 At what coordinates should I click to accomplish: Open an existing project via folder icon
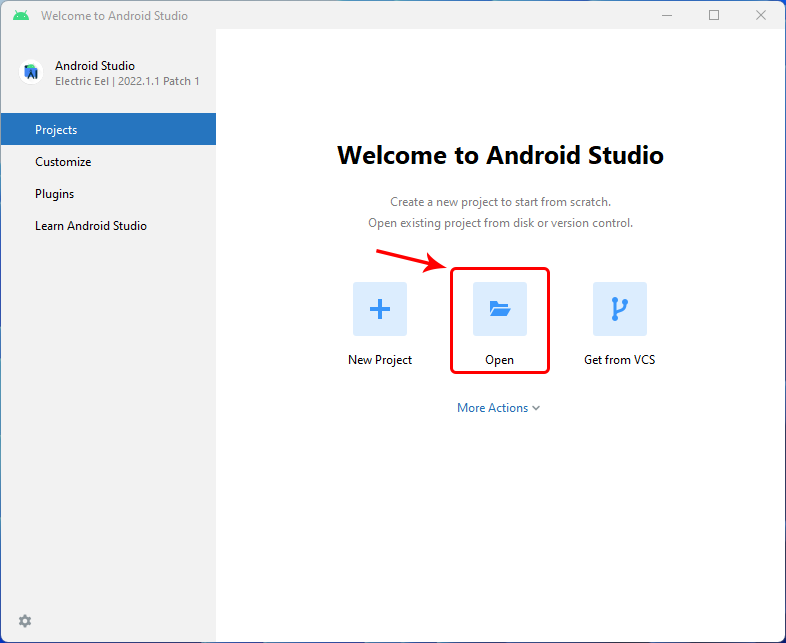coord(500,309)
